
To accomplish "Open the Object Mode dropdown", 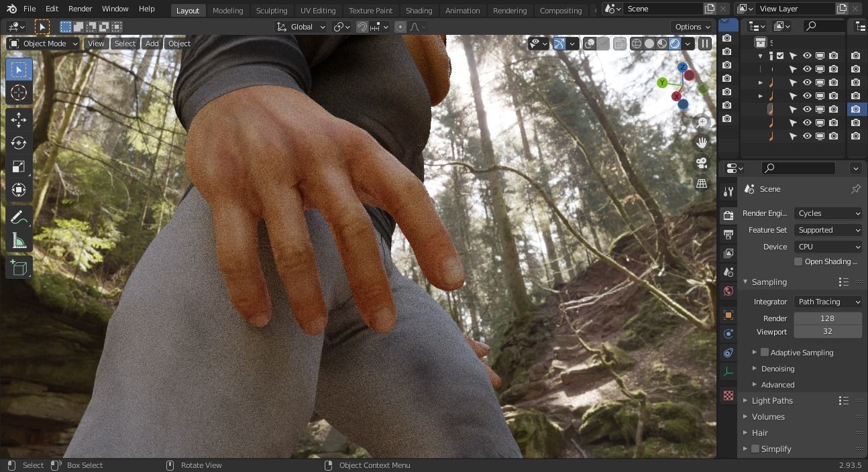I will click(44, 44).
